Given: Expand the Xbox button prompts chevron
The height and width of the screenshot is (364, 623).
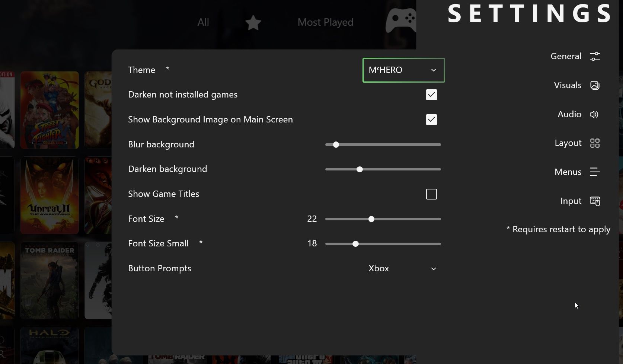Looking at the screenshot, I should [433, 268].
